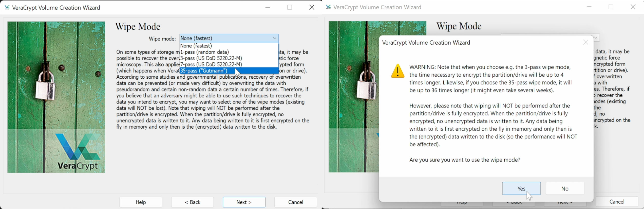Click "Are you sure you want to use the wipe mode?"
The width and height of the screenshot is (644, 209).
(x=465, y=160)
